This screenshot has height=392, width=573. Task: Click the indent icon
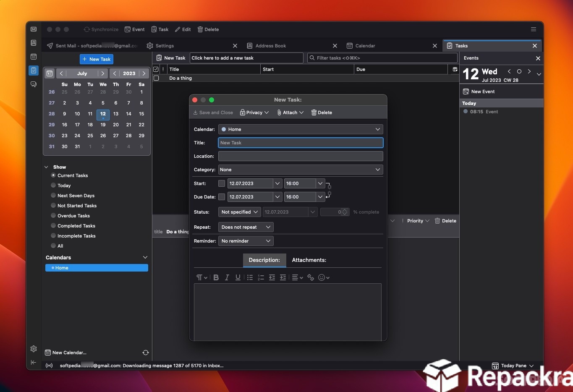[x=283, y=277]
